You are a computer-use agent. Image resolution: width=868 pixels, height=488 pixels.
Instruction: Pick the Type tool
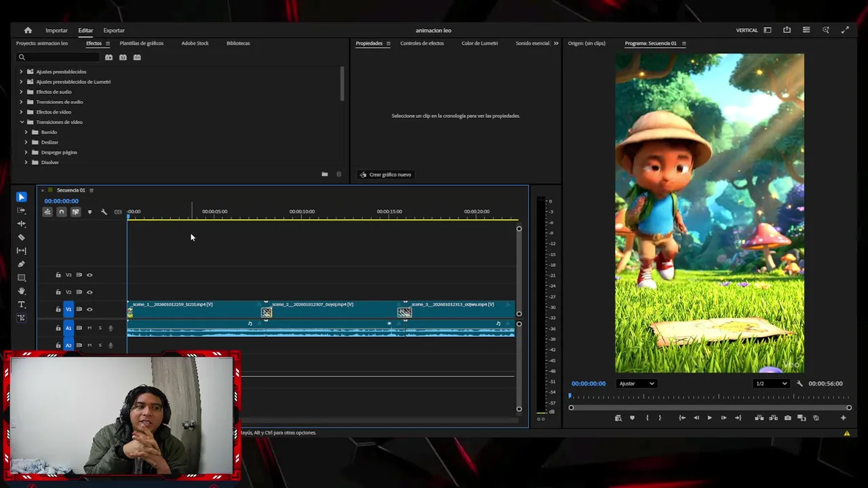22,304
